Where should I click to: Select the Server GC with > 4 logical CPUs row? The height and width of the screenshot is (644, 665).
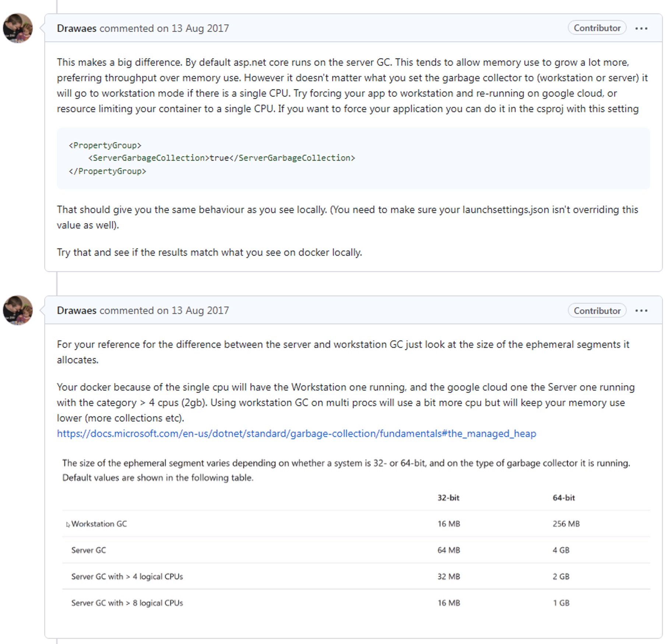pyautogui.click(x=356, y=576)
